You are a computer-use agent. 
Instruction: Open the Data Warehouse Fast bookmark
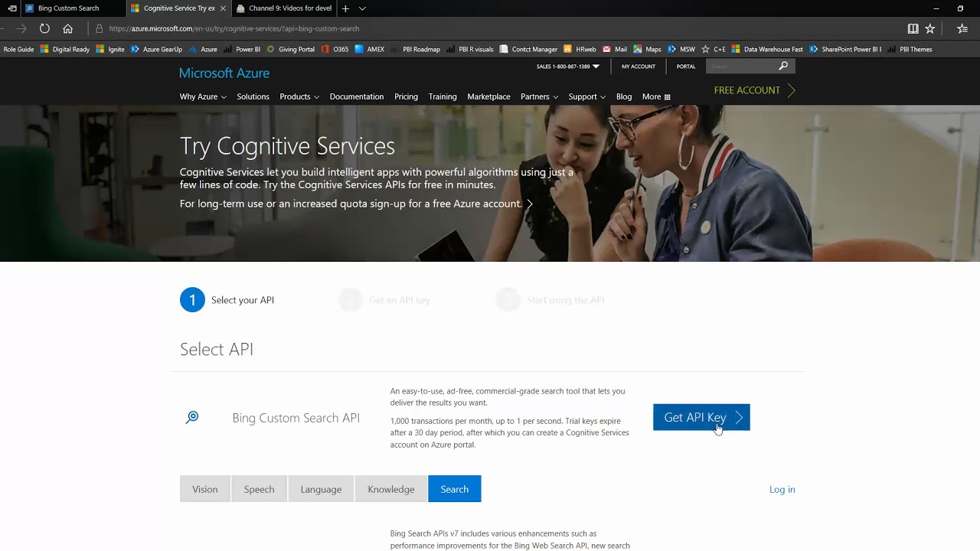[x=767, y=49]
